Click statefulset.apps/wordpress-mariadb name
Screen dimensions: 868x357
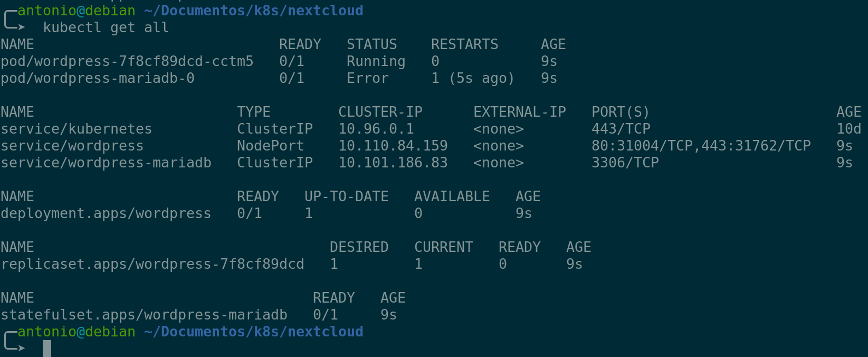coord(144,315)
